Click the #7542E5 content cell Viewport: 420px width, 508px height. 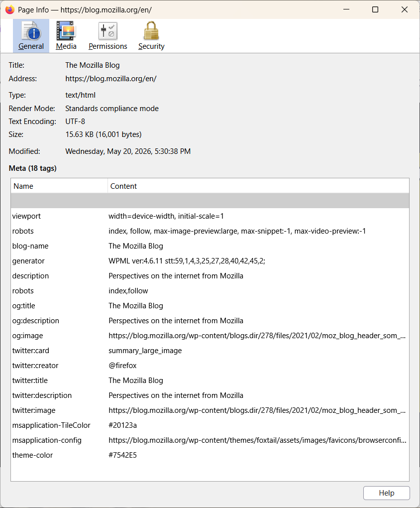click(122, 455)
